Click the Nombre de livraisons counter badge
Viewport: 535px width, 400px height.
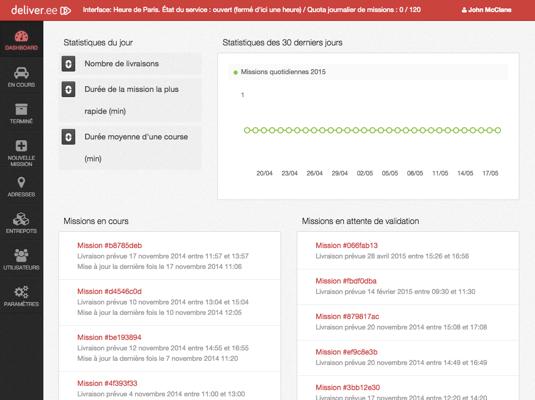[x=68, y=64]
